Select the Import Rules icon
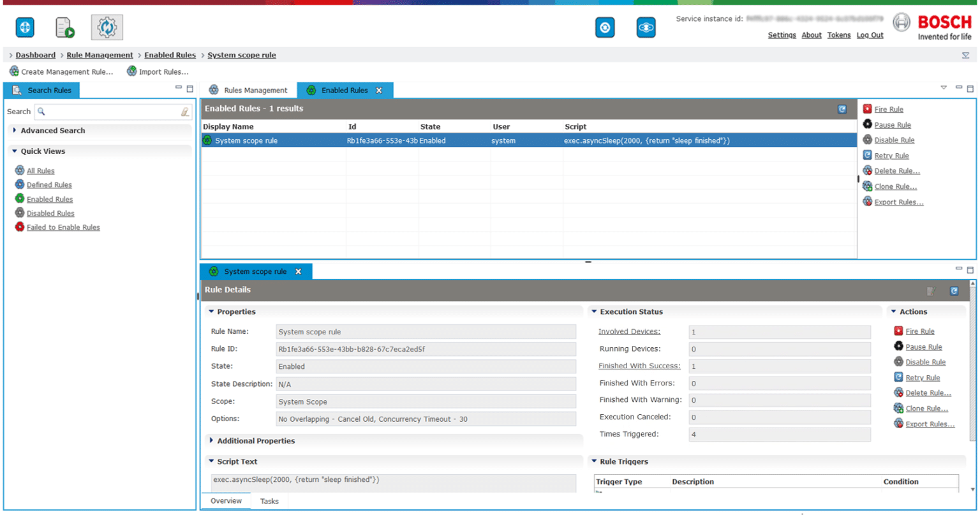This screenshot has height=515, width=980. tap(158, 71)
